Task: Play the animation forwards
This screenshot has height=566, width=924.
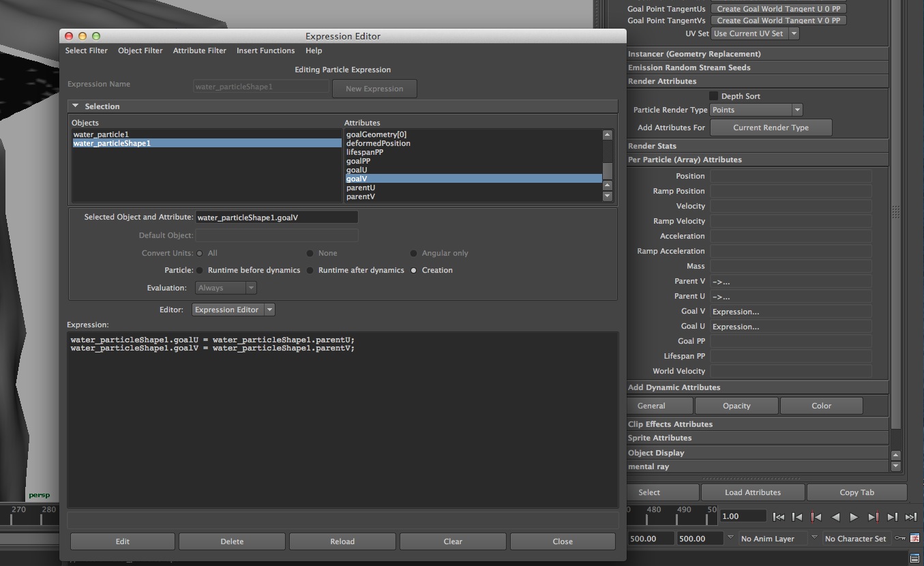Action: (854, 518)
